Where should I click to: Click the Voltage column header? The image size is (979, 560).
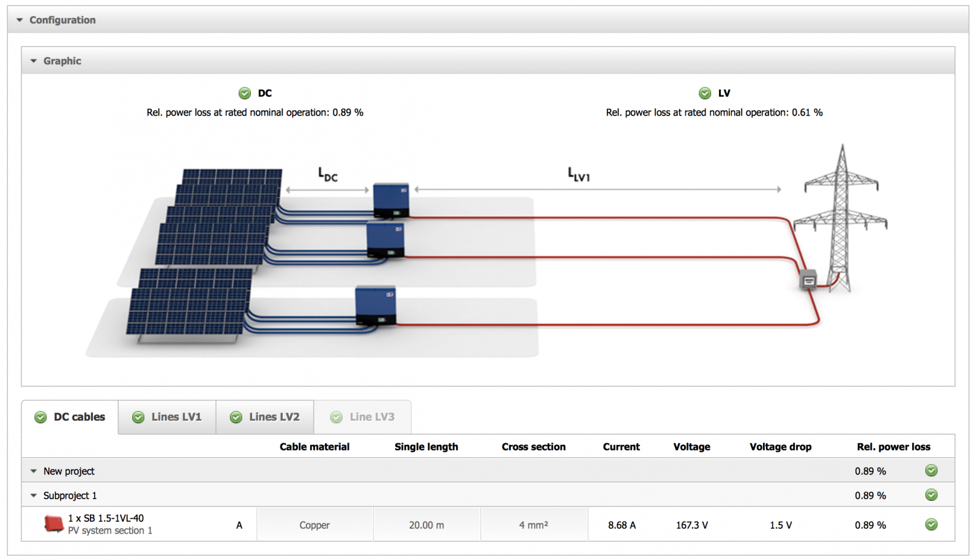(x=692, y=447)
